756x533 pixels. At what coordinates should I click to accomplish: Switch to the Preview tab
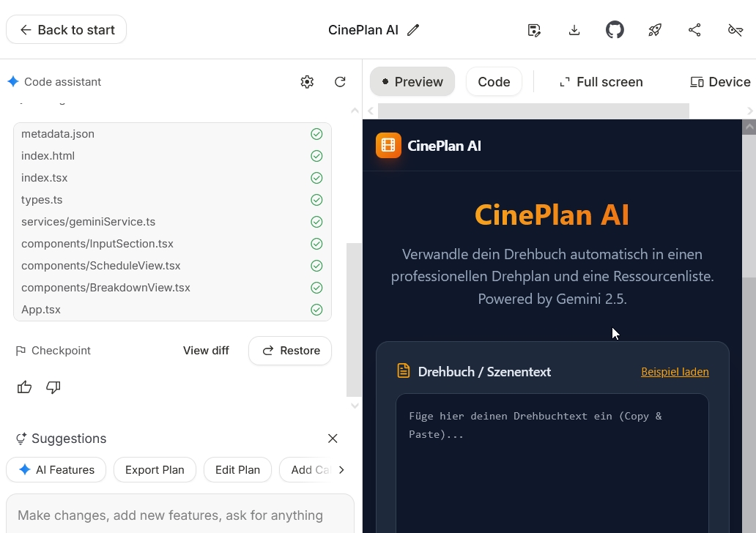pyautogui.click(x=412, y=82)
